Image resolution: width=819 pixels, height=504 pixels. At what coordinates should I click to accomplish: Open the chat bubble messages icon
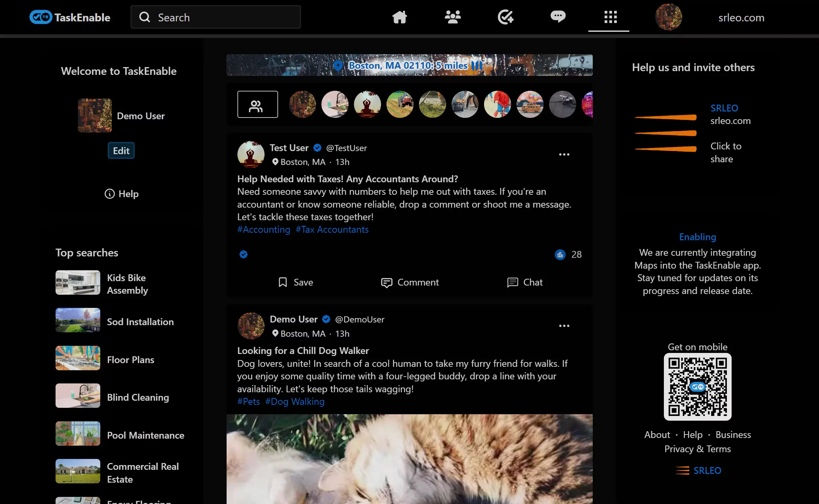tap(558, 17)
